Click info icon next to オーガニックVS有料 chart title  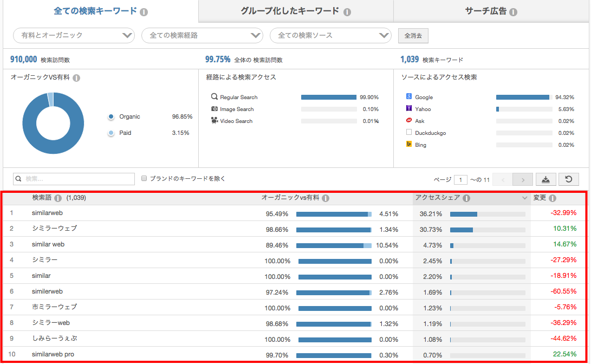76,78
